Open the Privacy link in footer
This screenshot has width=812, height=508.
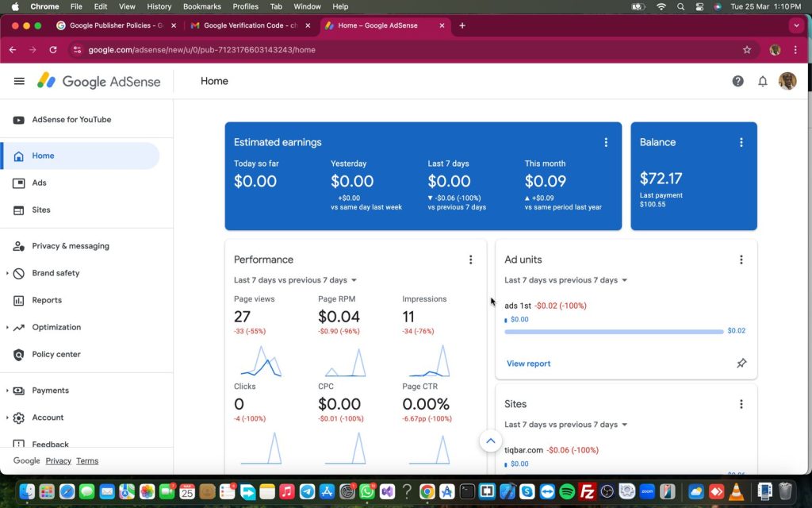58,461
